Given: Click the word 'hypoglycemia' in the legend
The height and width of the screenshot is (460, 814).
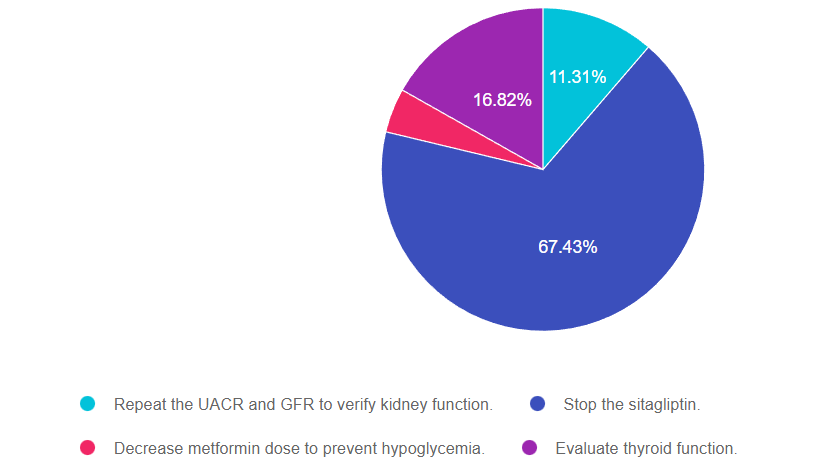Looking at the screenshot, I should tap(436, 449).
